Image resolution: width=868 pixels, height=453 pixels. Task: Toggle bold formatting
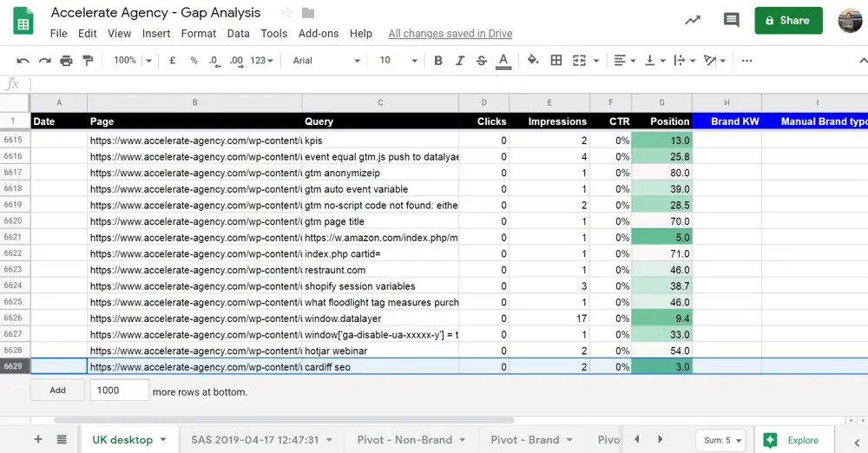point(437,61)
